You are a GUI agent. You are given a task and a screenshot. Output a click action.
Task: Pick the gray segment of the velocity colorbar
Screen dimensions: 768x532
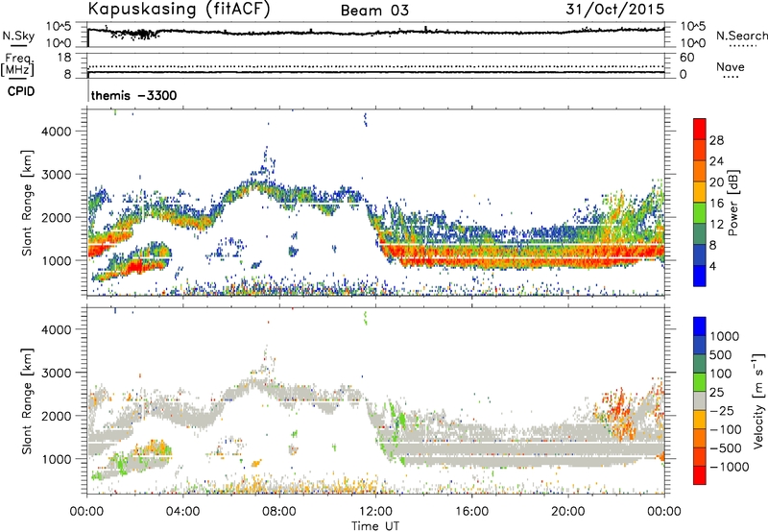tap(700, 400)
